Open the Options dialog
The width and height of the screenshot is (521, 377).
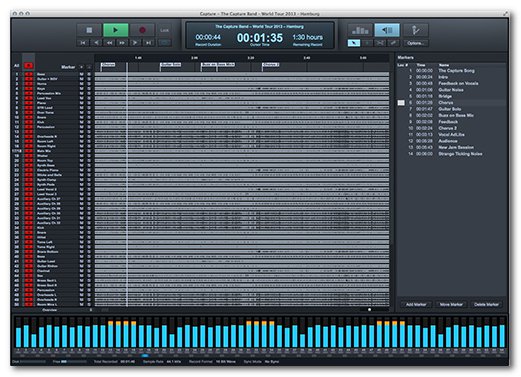[415, 43]
